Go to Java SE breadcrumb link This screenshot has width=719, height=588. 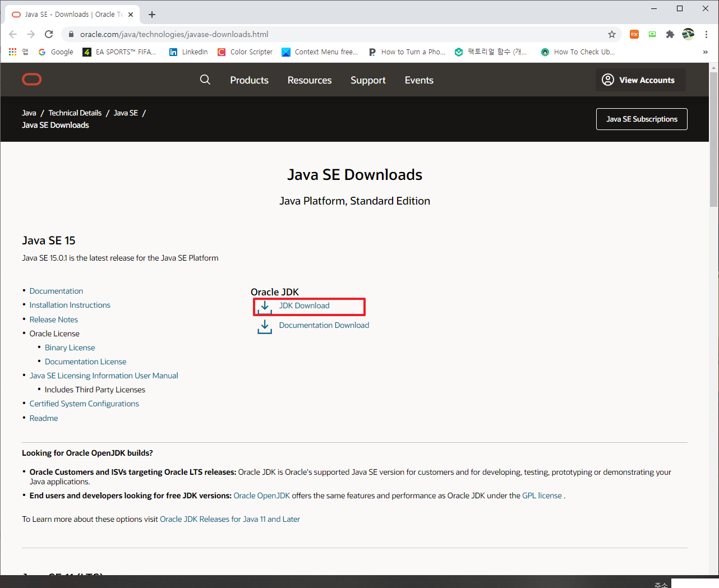pos(126,113)
